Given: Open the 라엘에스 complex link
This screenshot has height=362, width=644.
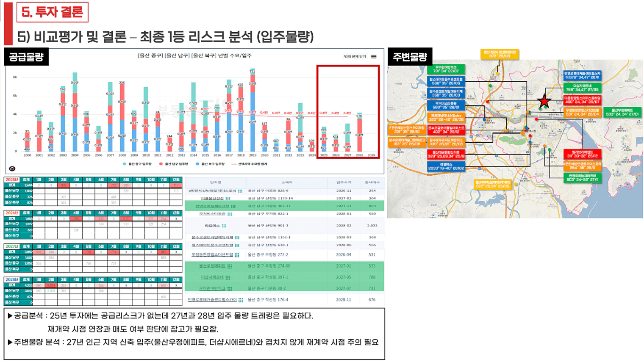Looking at the screenshot, I should [x=212, y=226].
